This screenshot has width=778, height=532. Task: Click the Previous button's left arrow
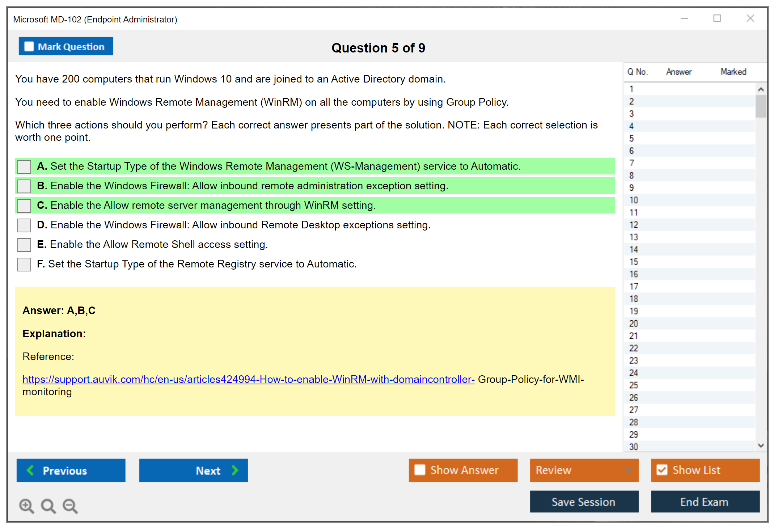coord(31,470)
